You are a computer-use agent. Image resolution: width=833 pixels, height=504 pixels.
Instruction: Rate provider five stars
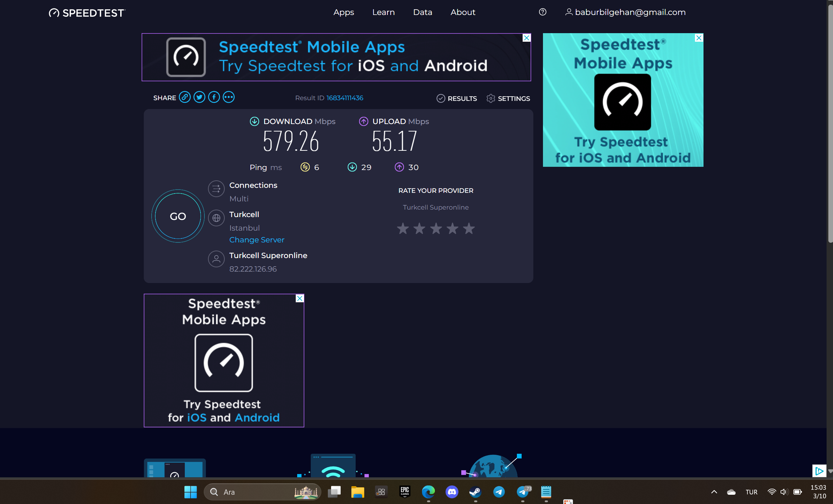pyautogui.click(x=469, y=228)
